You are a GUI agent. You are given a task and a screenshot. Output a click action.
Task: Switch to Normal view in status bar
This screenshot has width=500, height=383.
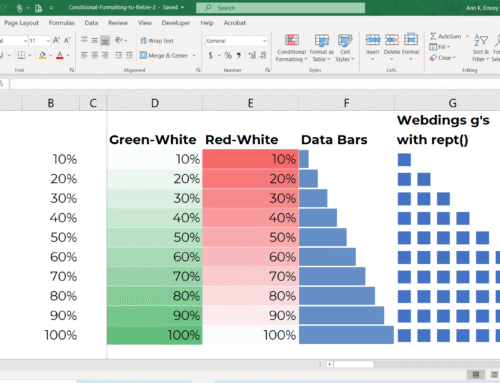point(476,375)
